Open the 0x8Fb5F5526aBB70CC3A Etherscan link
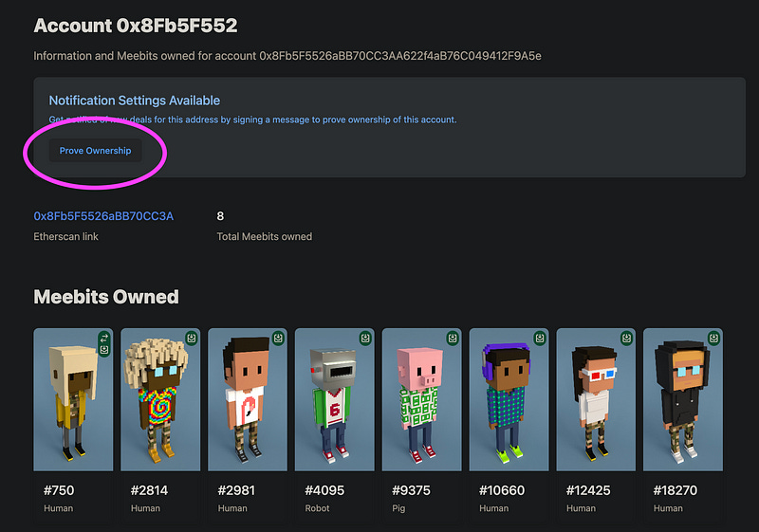759x532 pixels. coord(103,216)
